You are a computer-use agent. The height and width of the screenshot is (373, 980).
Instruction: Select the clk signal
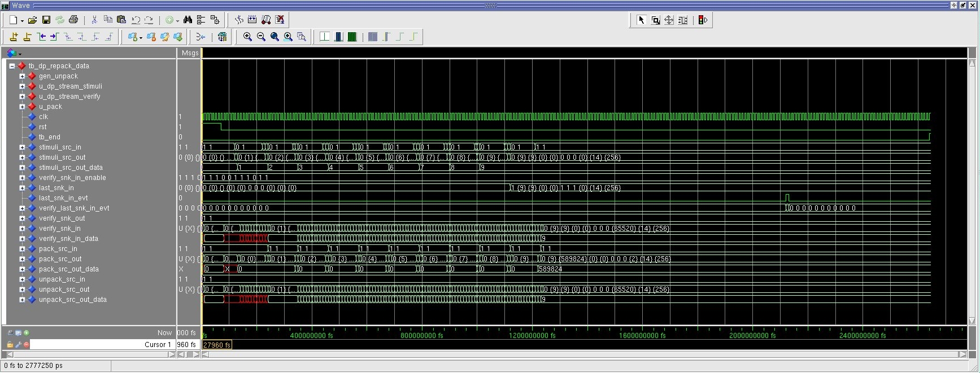click(43, 117)
